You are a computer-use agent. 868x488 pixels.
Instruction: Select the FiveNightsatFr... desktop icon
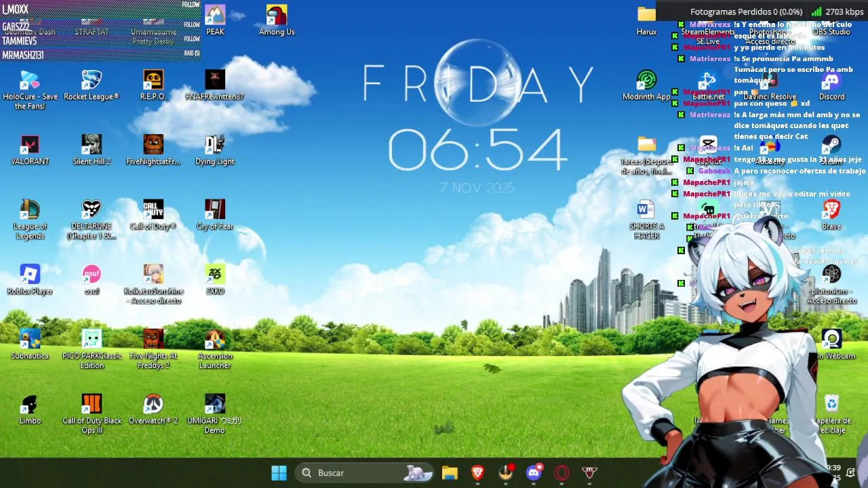(153, 150)
